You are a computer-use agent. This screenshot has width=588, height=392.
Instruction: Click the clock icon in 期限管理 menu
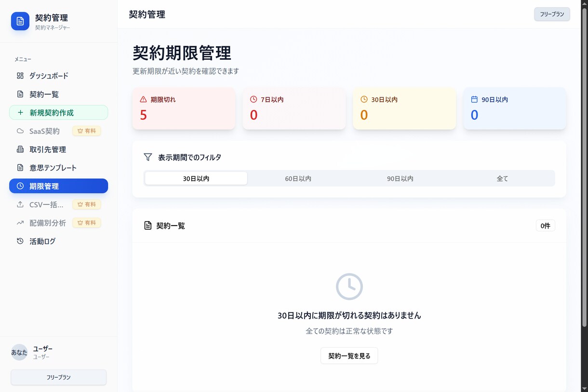(x=20, y=186)
